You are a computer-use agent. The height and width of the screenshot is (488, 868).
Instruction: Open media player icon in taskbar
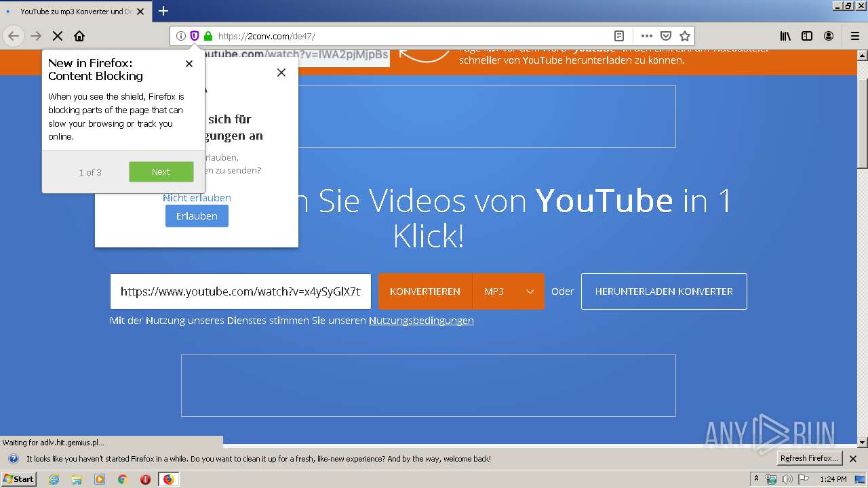click(100, 479)
